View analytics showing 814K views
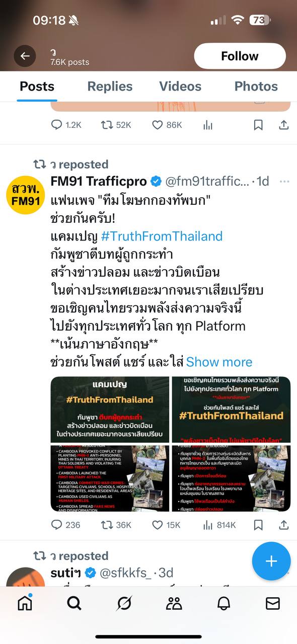The image size is (297, 644). [x=219, y=525]
